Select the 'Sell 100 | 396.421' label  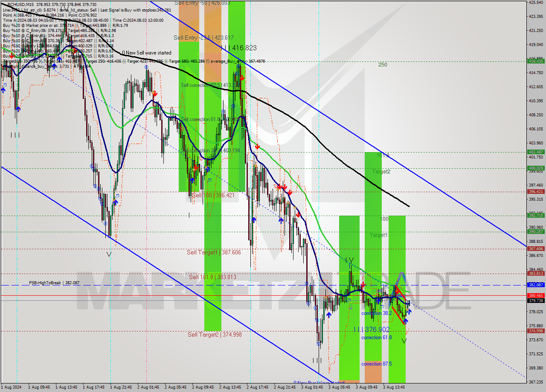pyautogui.click(x=213, y=195)
